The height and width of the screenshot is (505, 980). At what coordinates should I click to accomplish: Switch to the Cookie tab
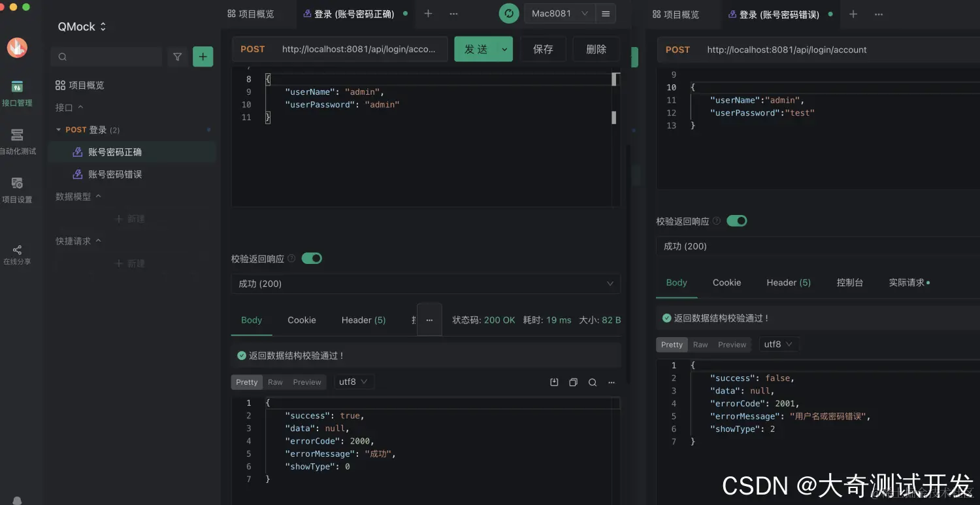(x=301, y=320)
